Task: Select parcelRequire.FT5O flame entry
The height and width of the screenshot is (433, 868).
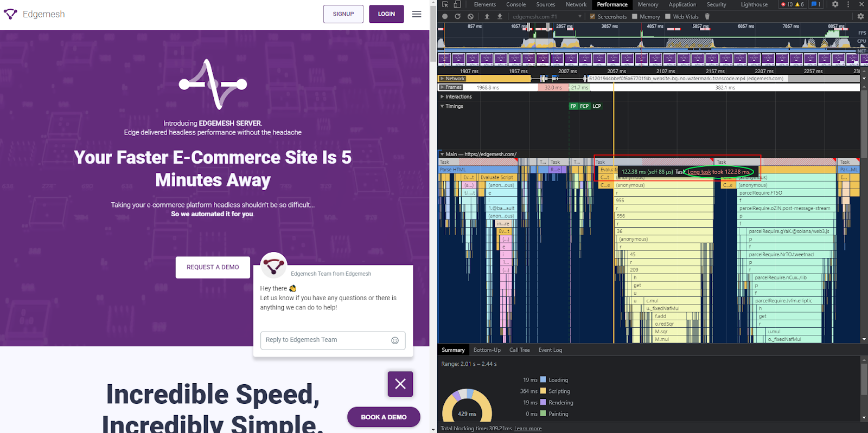Action: (x=787, y=193)
